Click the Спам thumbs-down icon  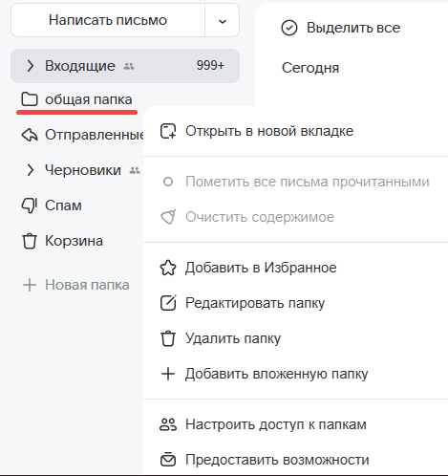(x=30, y=206)
